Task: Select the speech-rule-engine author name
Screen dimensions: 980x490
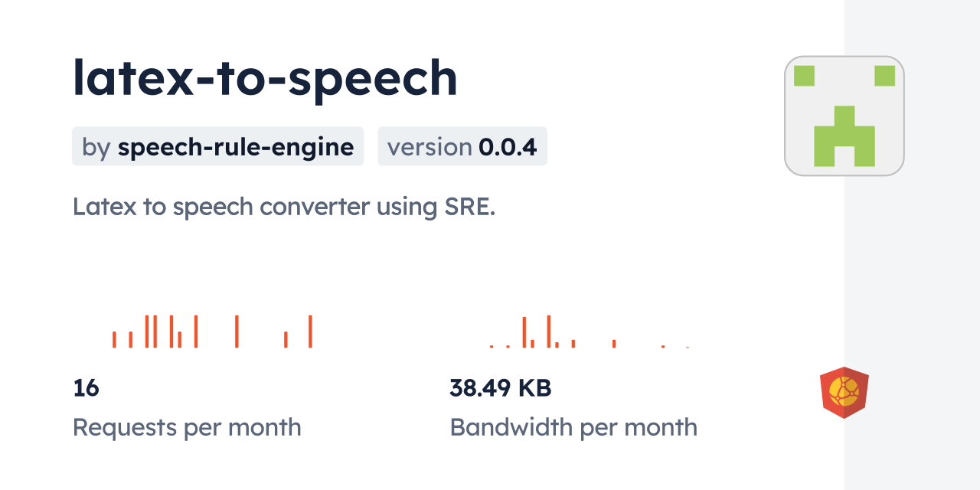Action: 236,146
